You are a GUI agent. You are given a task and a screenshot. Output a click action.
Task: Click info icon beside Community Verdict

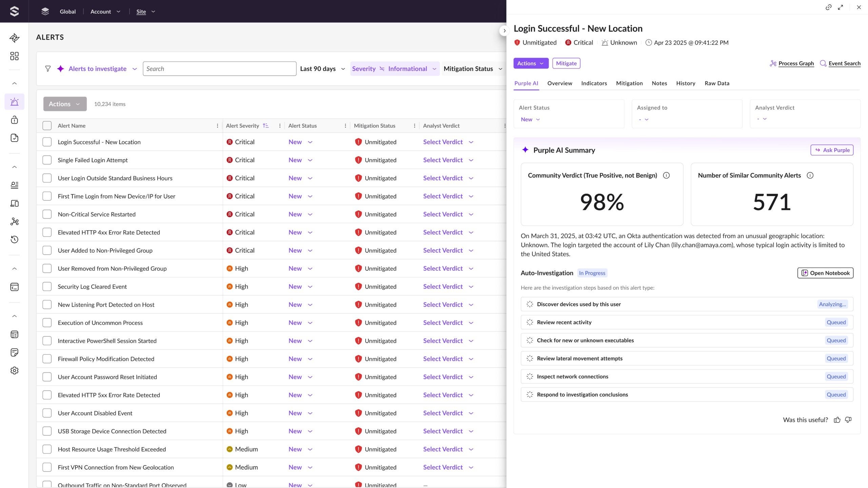[666, 175]
